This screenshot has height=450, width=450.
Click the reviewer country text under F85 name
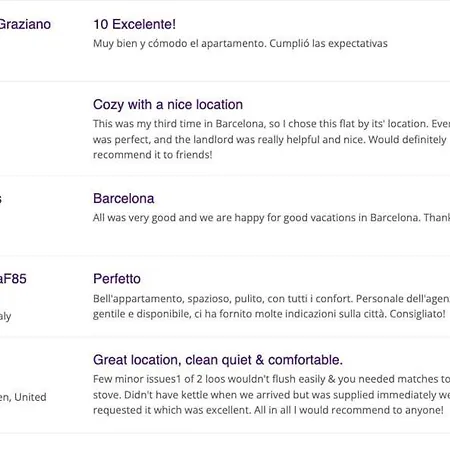pyautogui.click(x=6, y=316)
